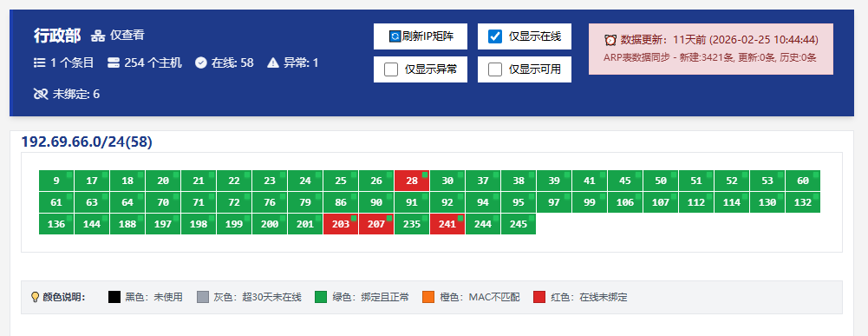This screenshot has width=868, height=336.
Task: Click the alarm clock icon beside 数据更新
Action: click(610, 40)
